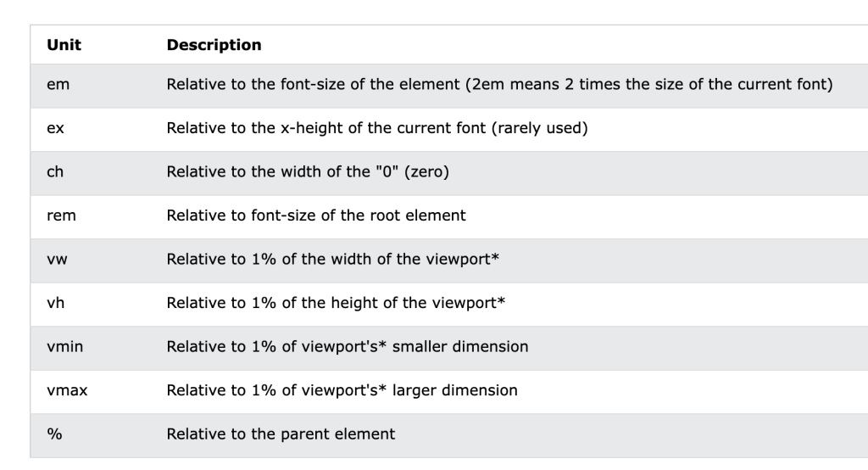
Task: Click the height of the viewport description
Action: (x=336, y=304)
